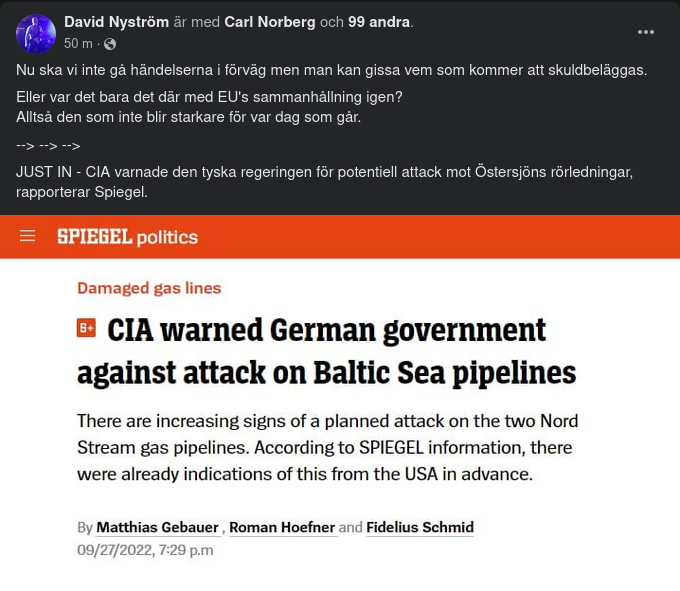Click the SPIEGEL politics logo
Screen dimensions: 680x591
tap(127, 237)
